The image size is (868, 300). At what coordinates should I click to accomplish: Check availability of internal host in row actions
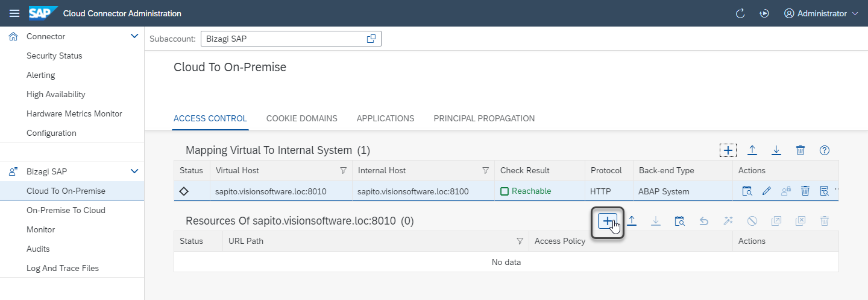(x=747, y=191)
